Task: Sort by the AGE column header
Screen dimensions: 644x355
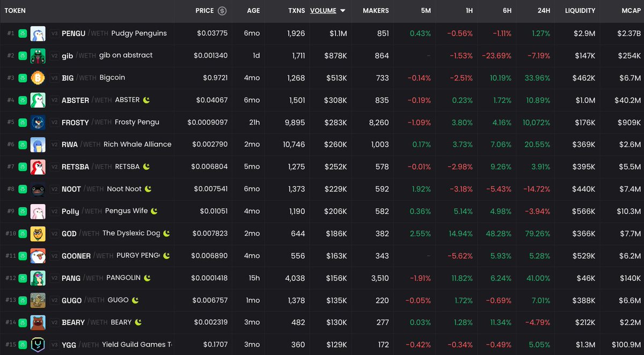Action: tap(253, 11)
